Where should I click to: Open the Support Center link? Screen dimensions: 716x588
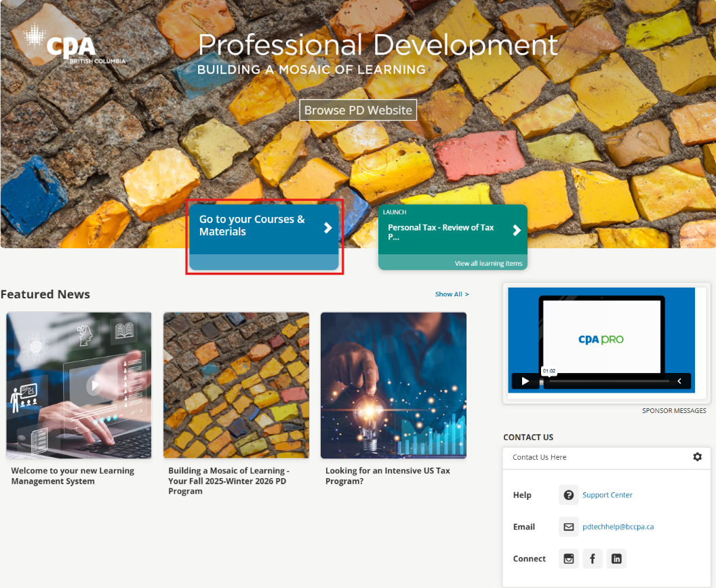click(x=607, y=495)
